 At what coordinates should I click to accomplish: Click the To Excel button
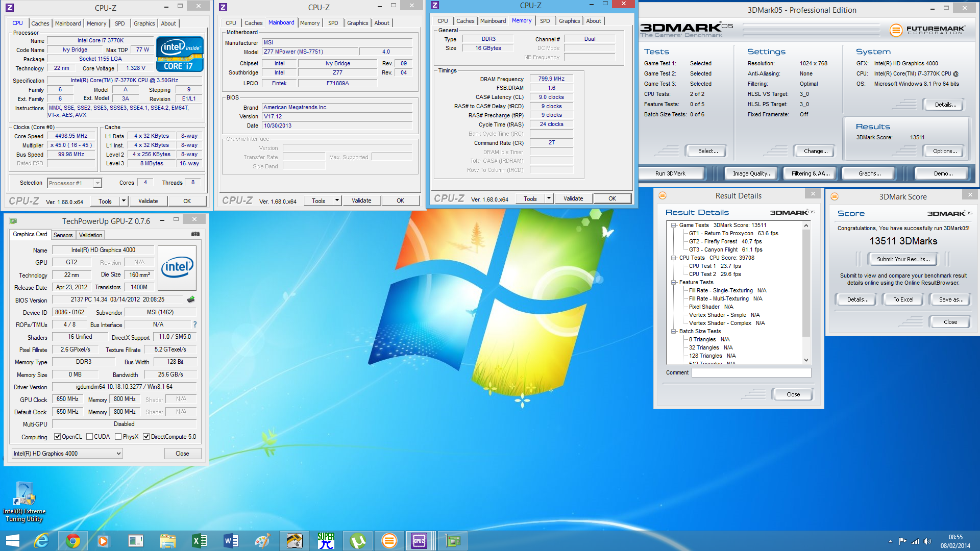tap(903, 299)
